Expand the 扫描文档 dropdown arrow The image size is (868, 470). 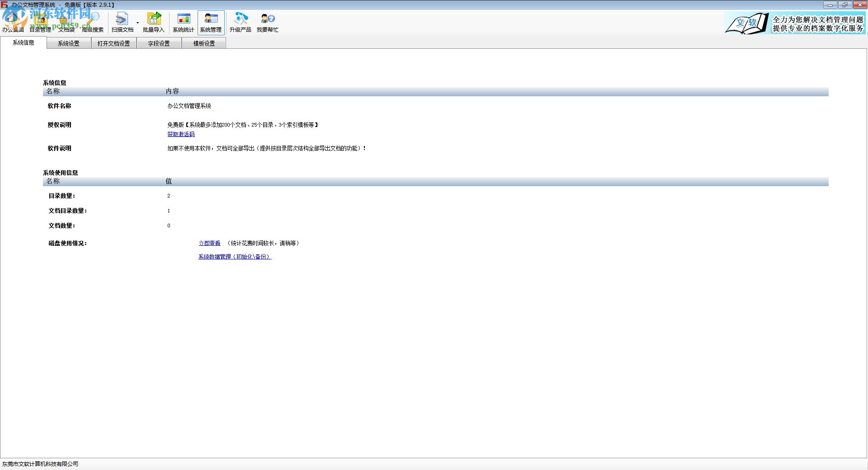tap(137, 23)
